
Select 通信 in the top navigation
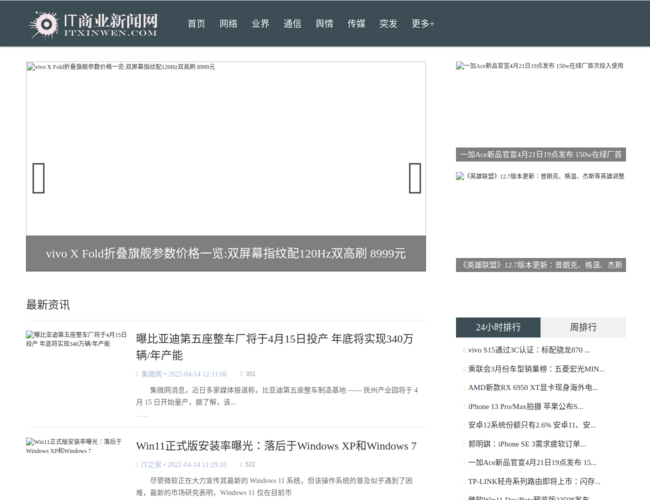click(292, 24)
